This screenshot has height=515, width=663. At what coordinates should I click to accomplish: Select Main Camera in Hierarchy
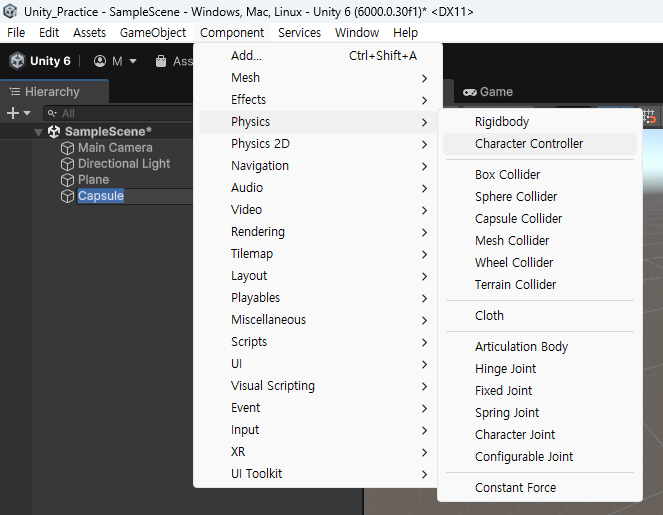pos(115,148)
